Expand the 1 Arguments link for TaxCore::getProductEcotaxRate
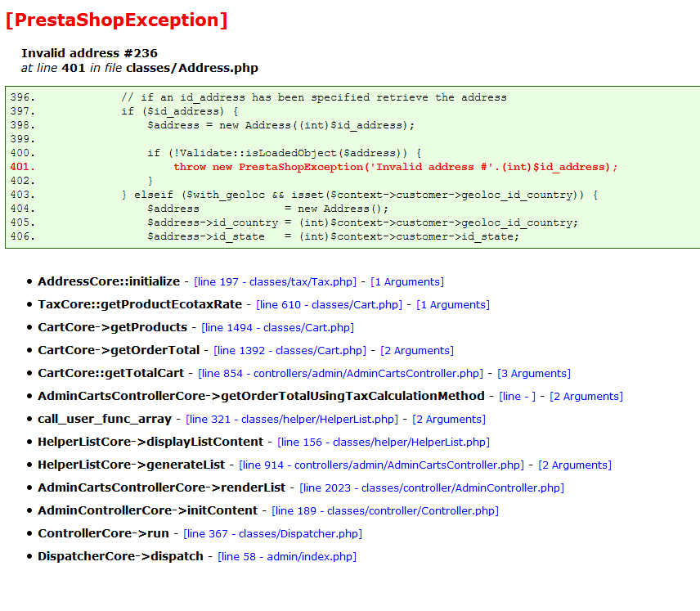This screenshot has width=700, height=611. [453, 304]
